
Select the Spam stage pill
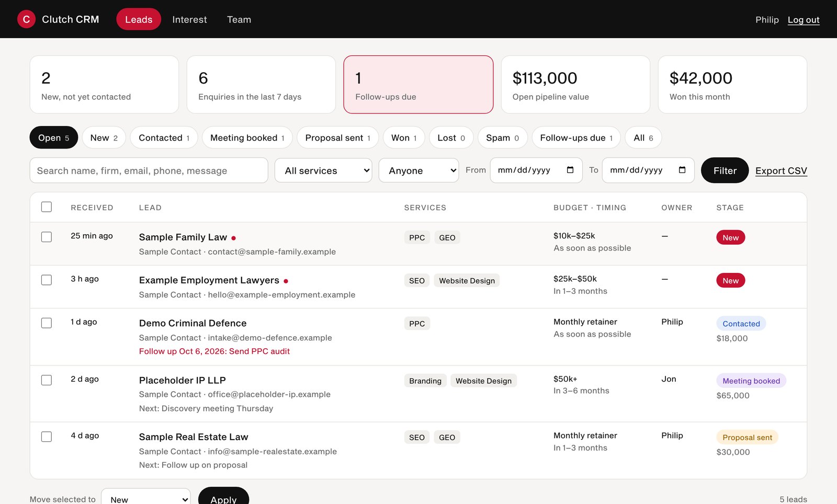click(x=503, y=138)
